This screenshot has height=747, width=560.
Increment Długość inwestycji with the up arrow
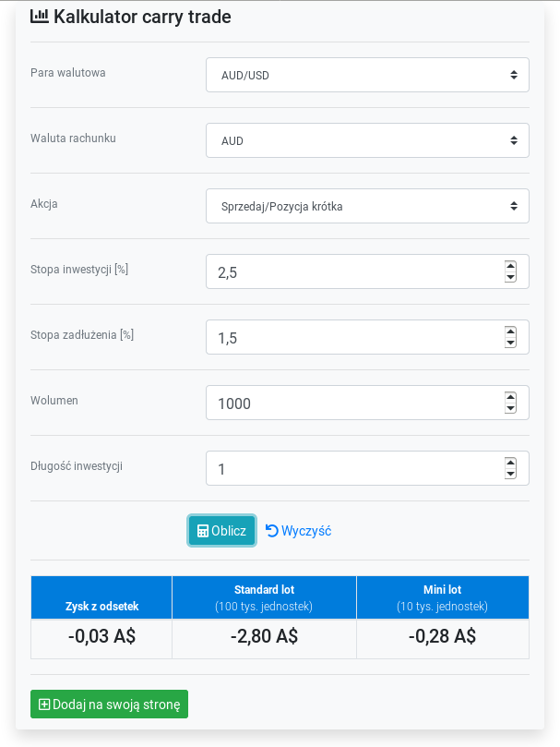click(510, 463)
